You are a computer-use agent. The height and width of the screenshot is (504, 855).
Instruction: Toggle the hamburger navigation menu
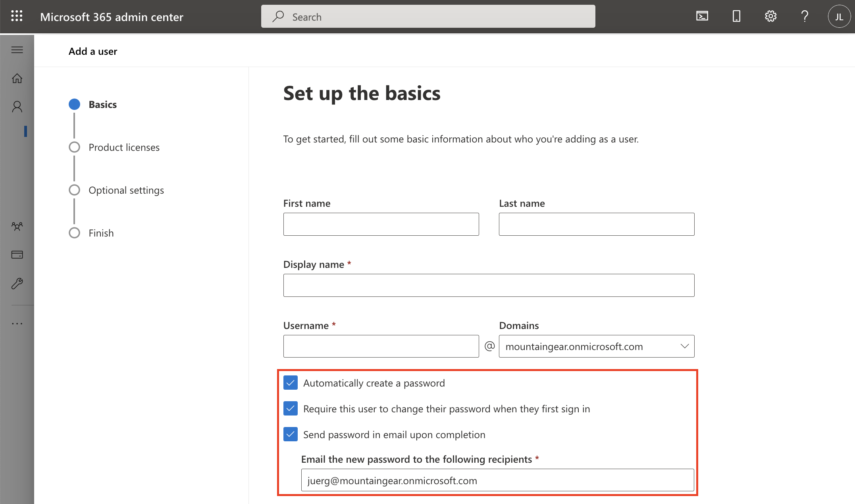pyautogui.click(x=17, y=50)
